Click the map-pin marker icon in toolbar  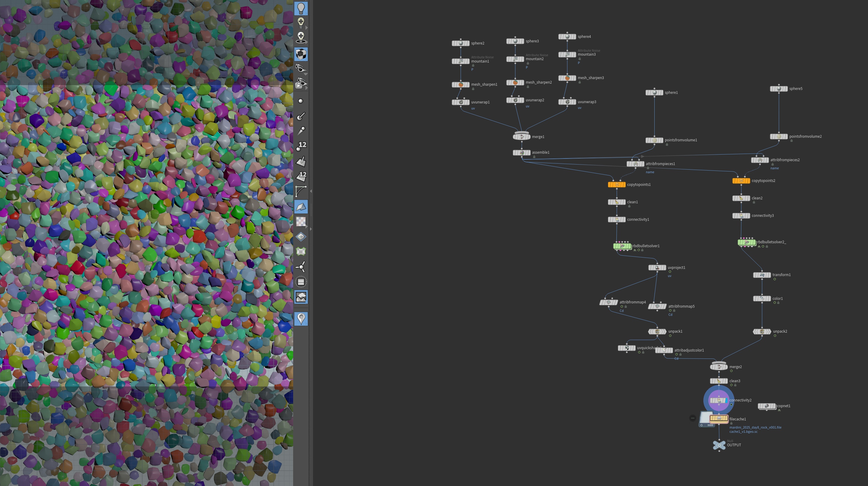click(301, 318)
